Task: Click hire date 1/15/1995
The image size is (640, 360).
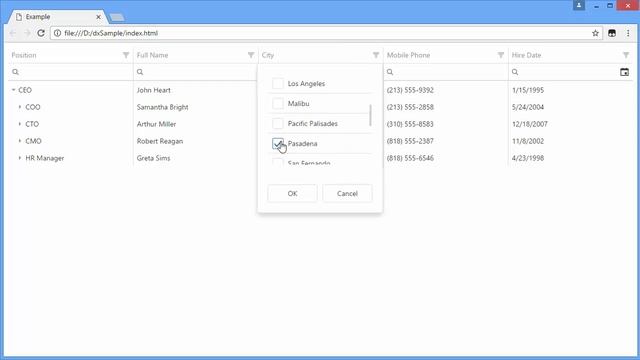Action: pyautogui.click(x=528, y=90)
